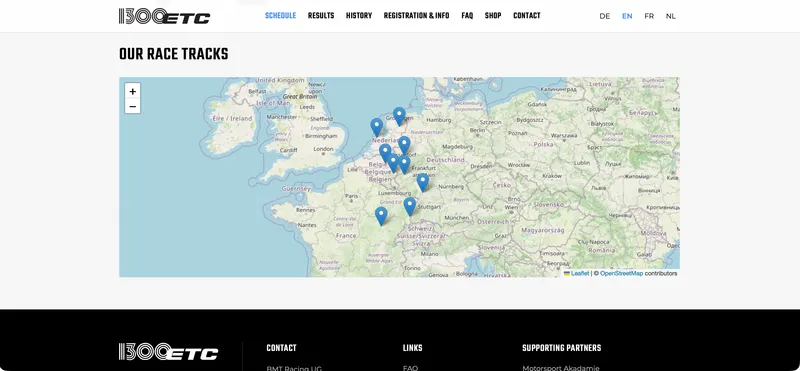Open Registration & Info in the nav bar
Screen dimensions: 800x371
pos(416,16)
